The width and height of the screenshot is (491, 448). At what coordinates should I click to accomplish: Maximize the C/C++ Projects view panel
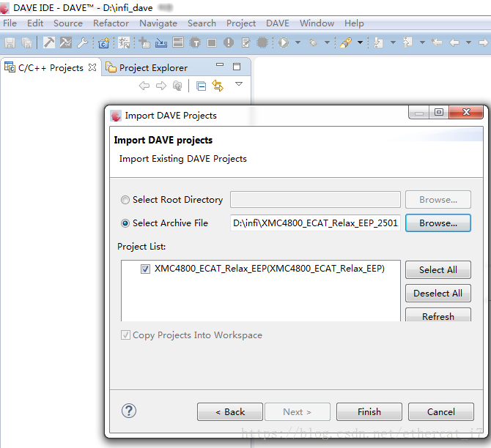pos(237,67)
